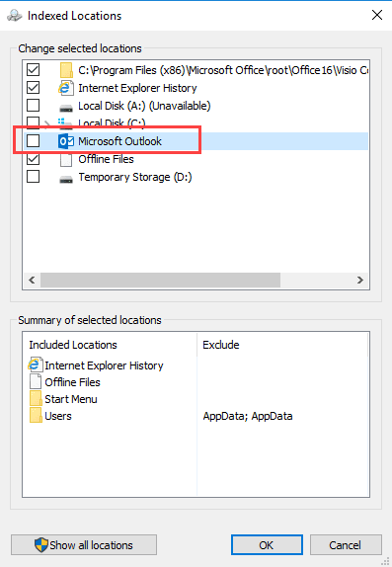Check the Local Disk (A:) checkbox
Viewport: 392px width, 567px height.
pyautogui.click(x=34, y=106)
